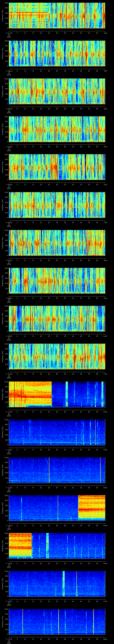Click the cyan vertical band at second 36 in the 11:11:00 panel

67,394
